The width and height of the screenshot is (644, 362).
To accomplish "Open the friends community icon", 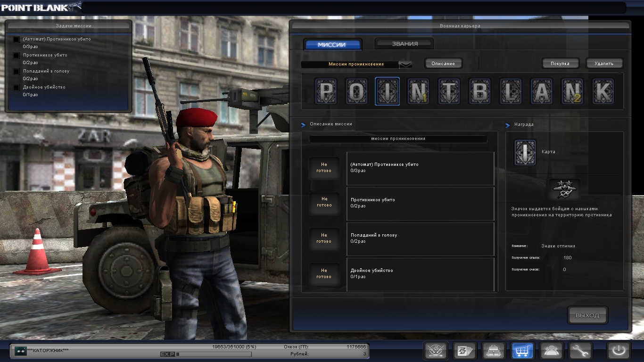I will click(551, 351).
